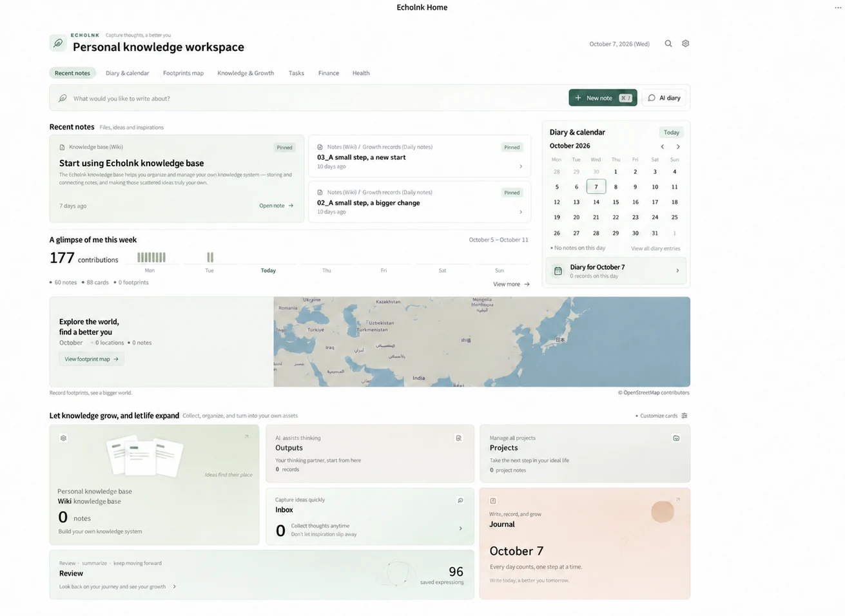This screenshot has height=616, width=845.
Task: Select October 7 in the calendar
Action: coord(596,187)
